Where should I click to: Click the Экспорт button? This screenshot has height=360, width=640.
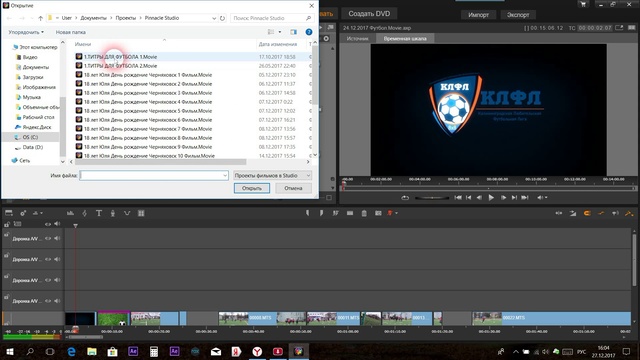coord(518,15)
